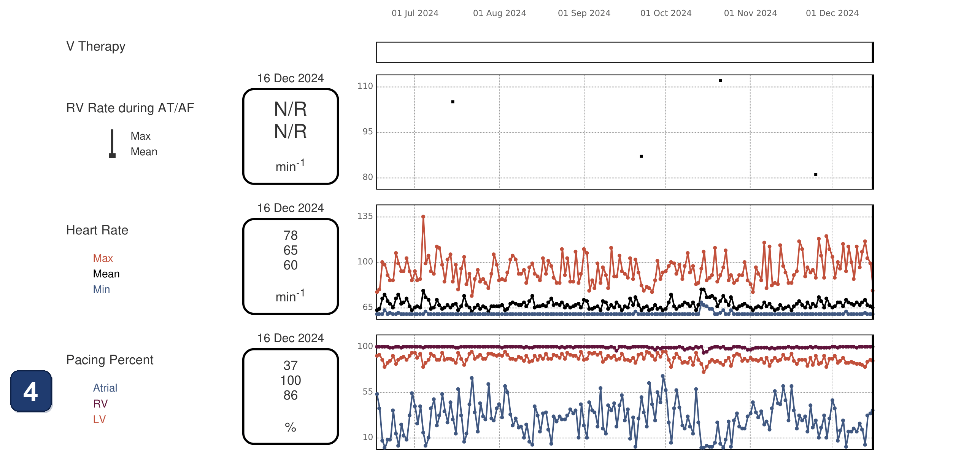Open the Heart Rate 78 65 60 value box
Image resolution: width=980 pixels, height=457 pixels.
click(x=290, y=266)
